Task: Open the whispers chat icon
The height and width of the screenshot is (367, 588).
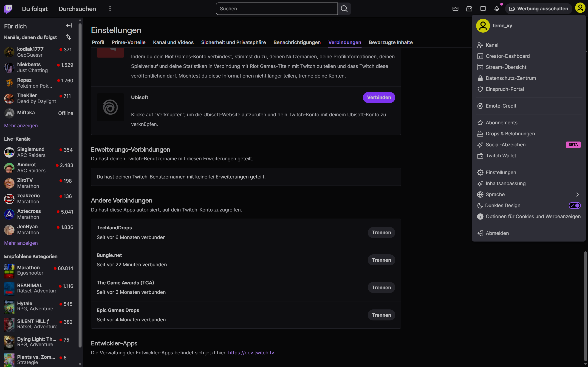Action: 483,9
